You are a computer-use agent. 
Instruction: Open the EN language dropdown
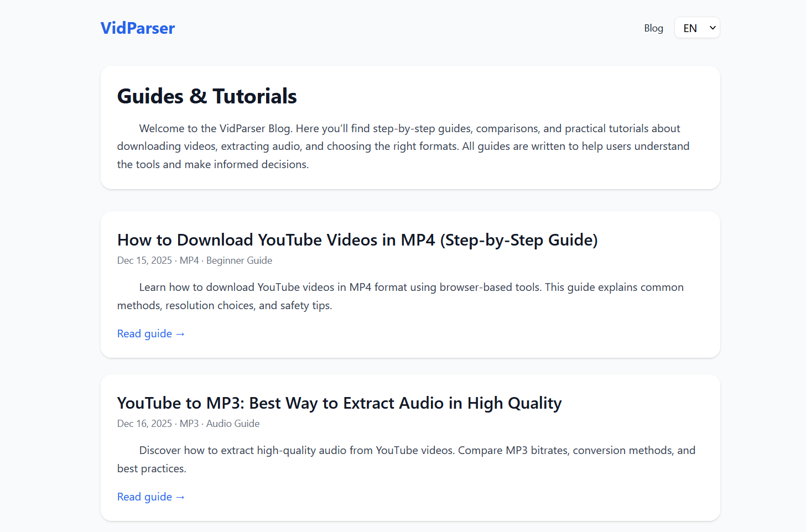click(x=696, y=27)
